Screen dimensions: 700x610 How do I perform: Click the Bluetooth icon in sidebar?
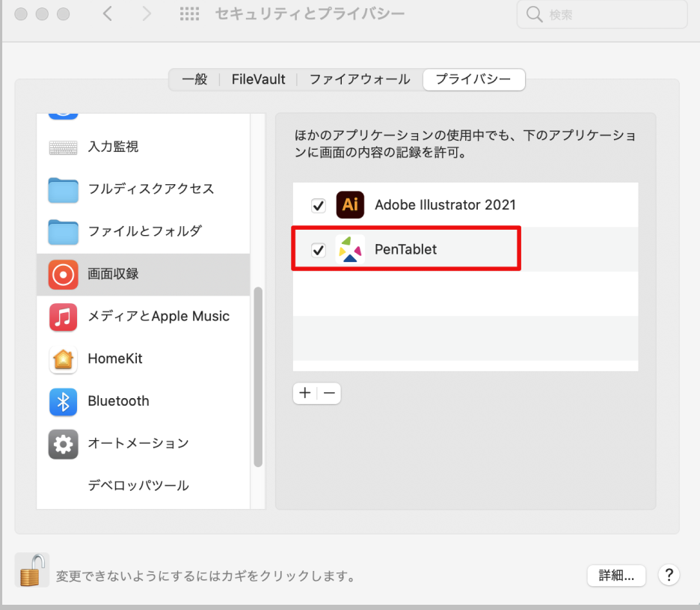pyautogui.click(x=63, y=402)
